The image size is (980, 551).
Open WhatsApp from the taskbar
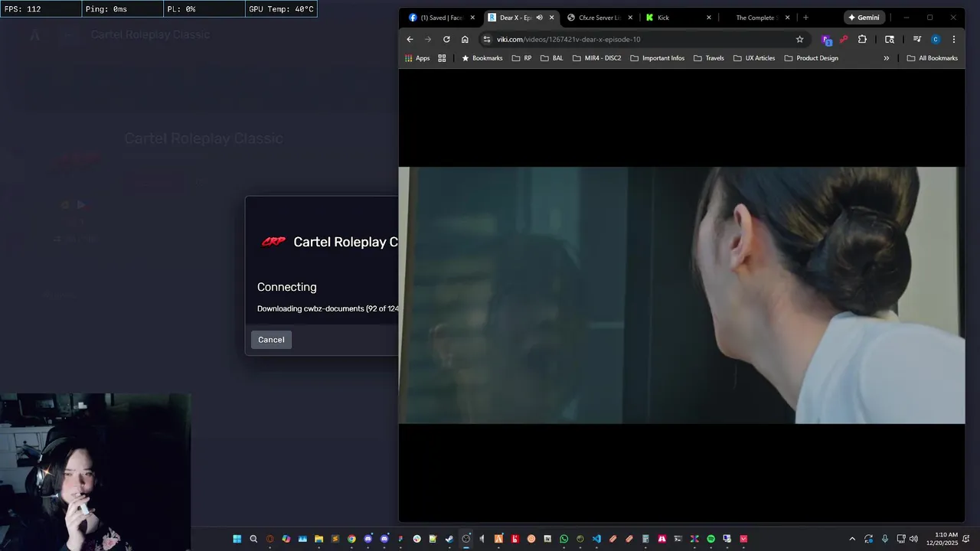[564, 539]
